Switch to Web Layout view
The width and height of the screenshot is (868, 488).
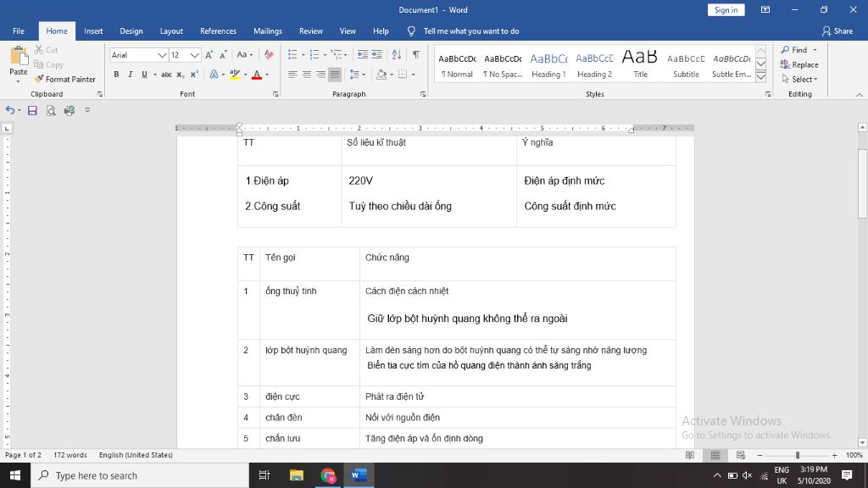tap(741, 455)
